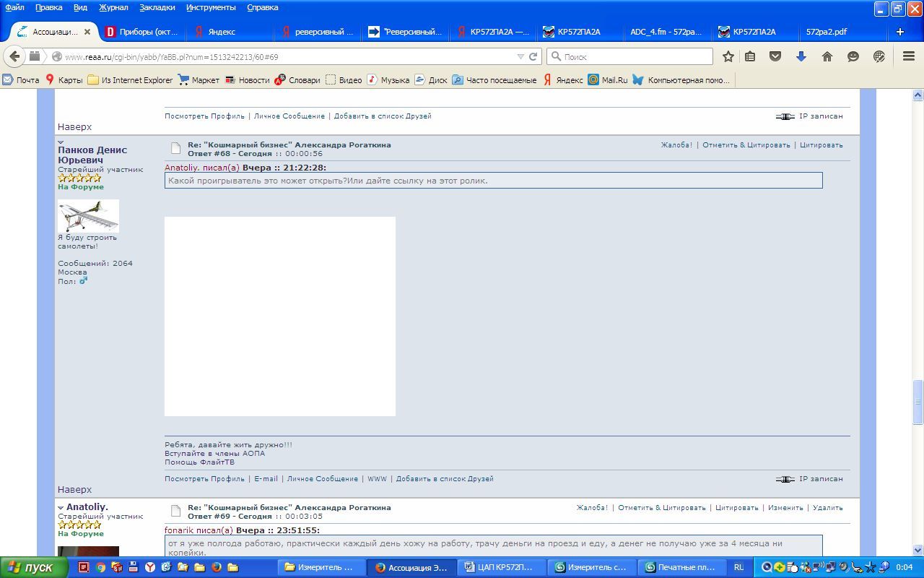This screenshot has height=578, width=924.
Task: Click the Удалить link on reply #69
Action: [827, 508]
